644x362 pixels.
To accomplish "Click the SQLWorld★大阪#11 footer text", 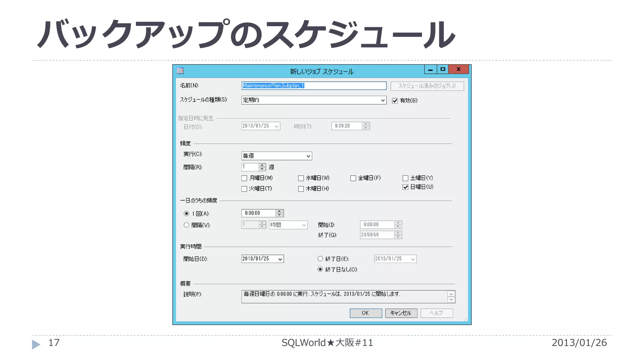I will [x=327, y=343].
